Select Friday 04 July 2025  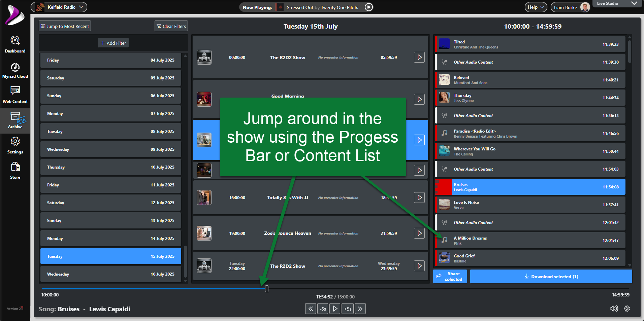tap(111, 60)
